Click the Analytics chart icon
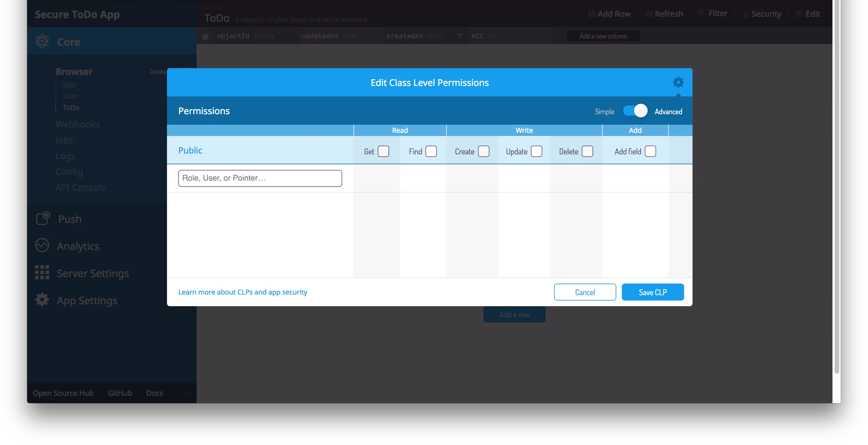The height and width of the screenshot is (445, 868). (42, 245)
